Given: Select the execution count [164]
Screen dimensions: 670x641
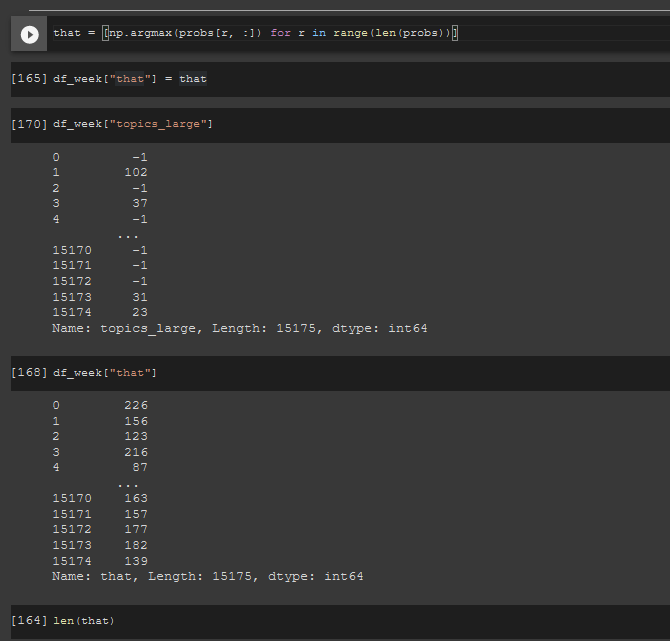Looking at the screenshot, I should pyautogui.click(x=29, y=620).
